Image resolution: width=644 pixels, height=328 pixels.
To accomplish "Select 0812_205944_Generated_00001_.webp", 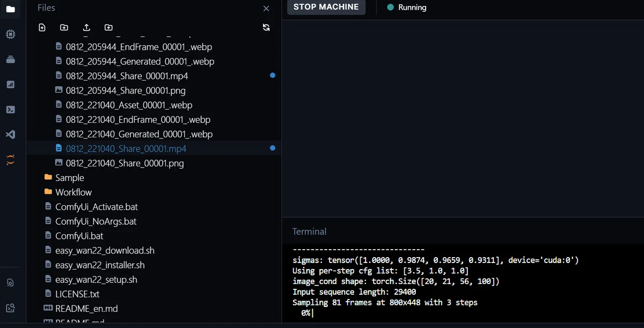I will pos(140,62).
